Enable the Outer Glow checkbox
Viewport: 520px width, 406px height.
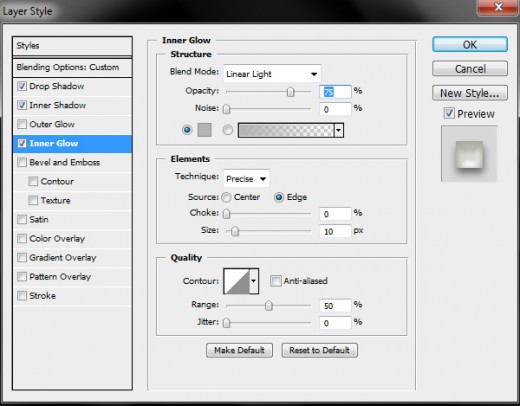22,124
